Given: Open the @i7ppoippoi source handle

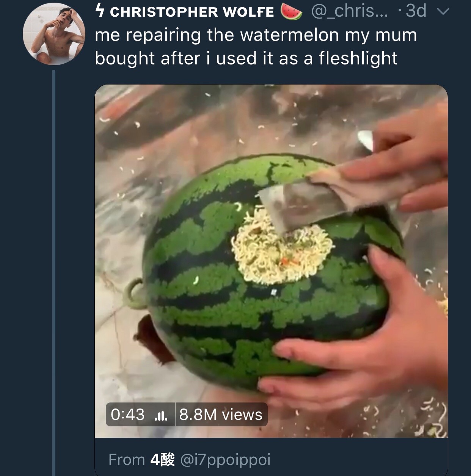Looking at the screenshot, I should pyautogui.click(x=225, y=460).
